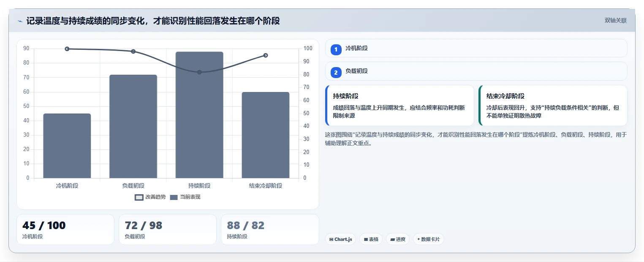The height and width of the screenshot is (262, 644).
Task: Click the 88 / 82 data card
Action: pos(270,230)
